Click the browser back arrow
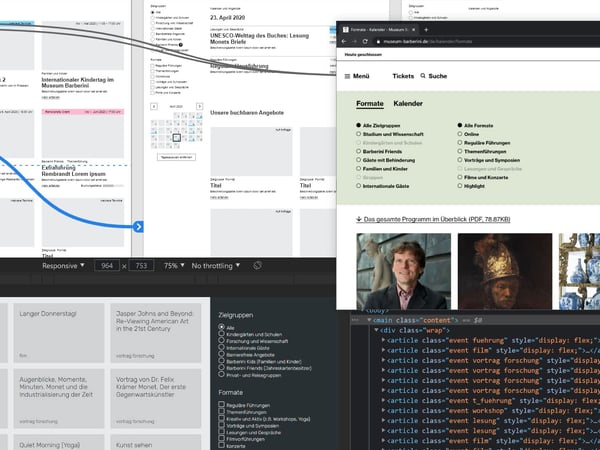 click(344, 41)
